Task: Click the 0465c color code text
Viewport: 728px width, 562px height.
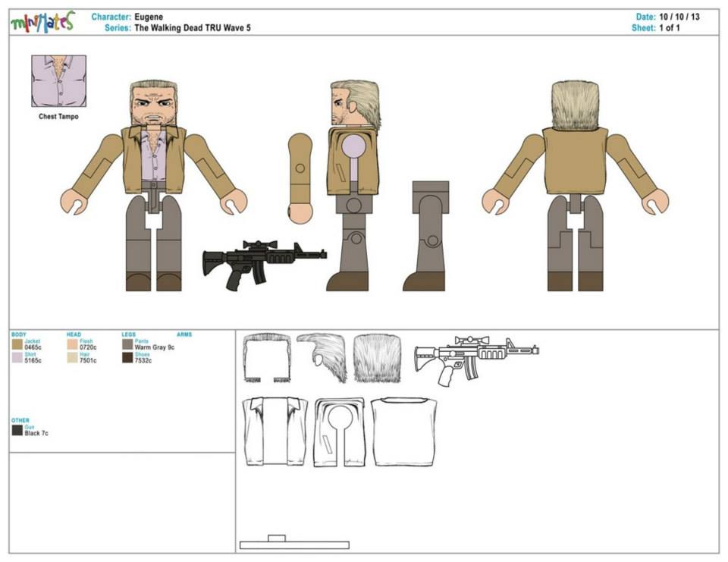Action: point(33,347)
